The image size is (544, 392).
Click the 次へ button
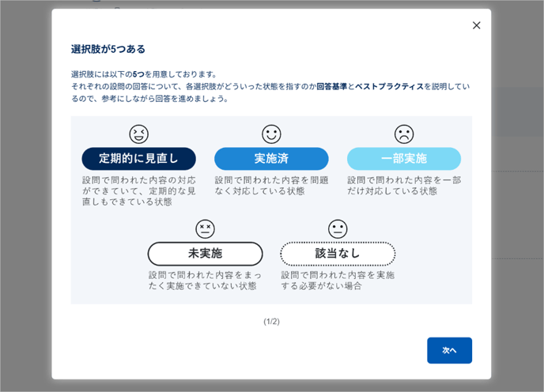click(449, 350)
